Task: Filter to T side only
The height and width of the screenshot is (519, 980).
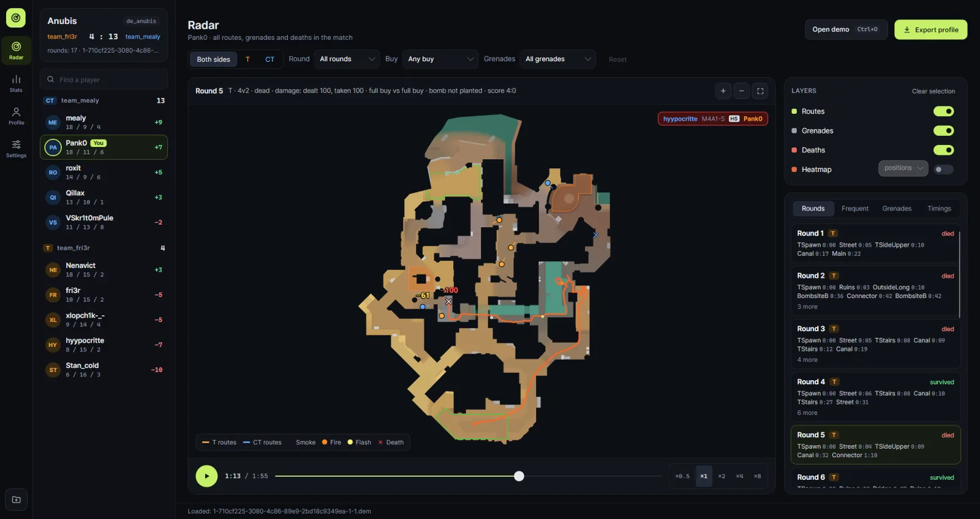Action: (247, 59)
